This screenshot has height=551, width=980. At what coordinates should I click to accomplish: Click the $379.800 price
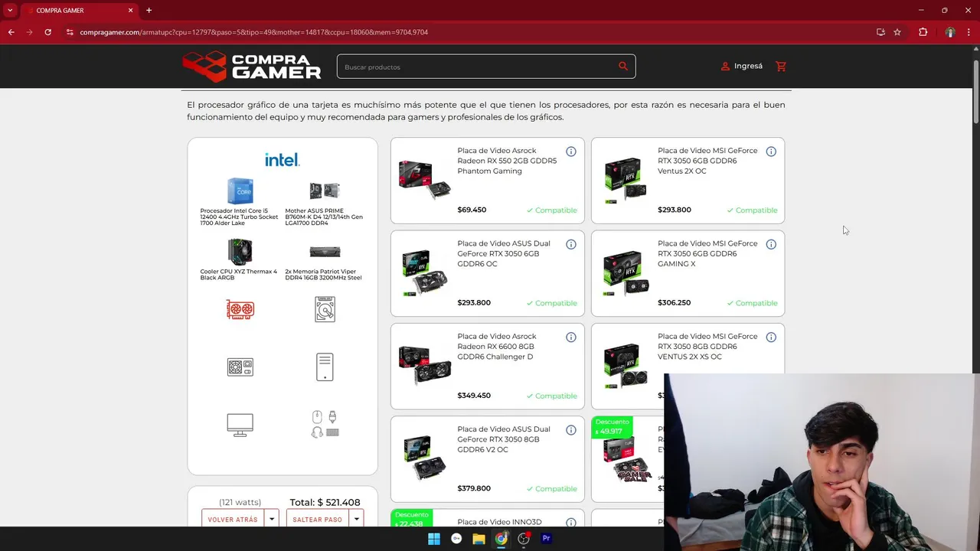click(x=474, y=488)
